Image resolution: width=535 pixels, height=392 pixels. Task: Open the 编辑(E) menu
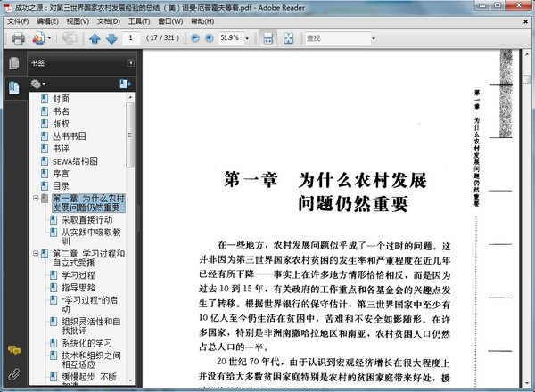(47, 21)
